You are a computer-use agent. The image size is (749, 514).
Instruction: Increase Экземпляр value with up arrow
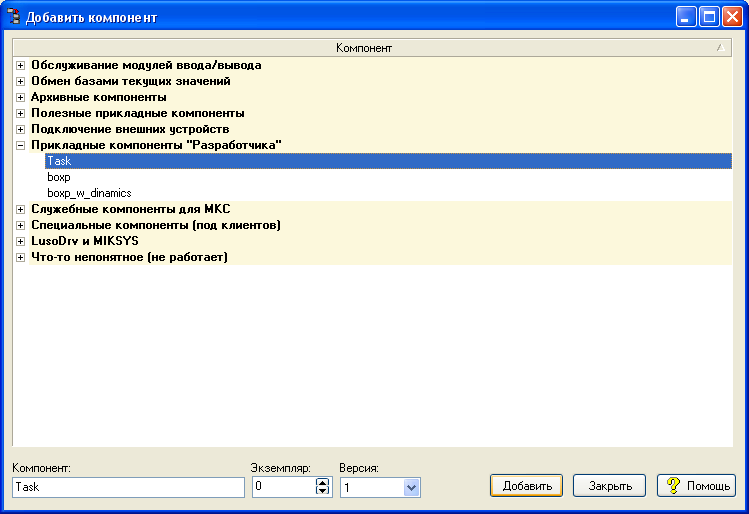323,482
